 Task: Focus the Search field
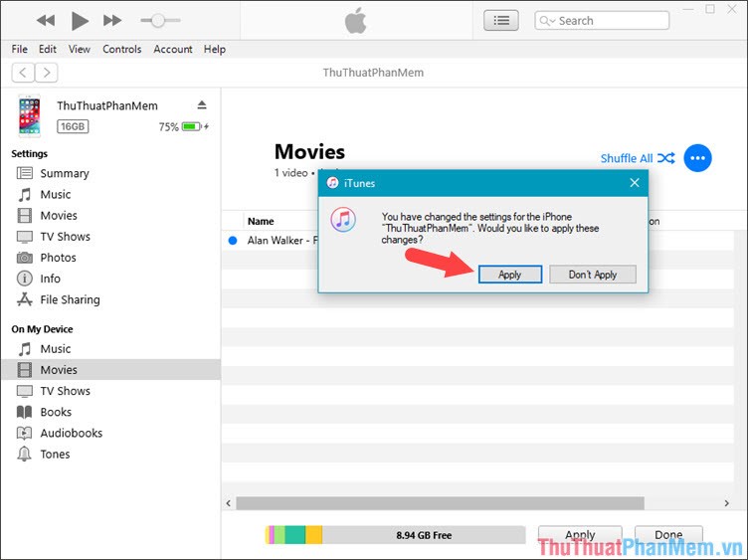coord(602,21)
